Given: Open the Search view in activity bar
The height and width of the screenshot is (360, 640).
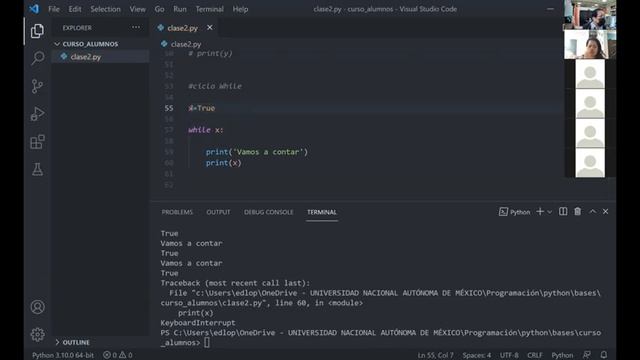Looking at the screenshot, I should click(38, 58).
